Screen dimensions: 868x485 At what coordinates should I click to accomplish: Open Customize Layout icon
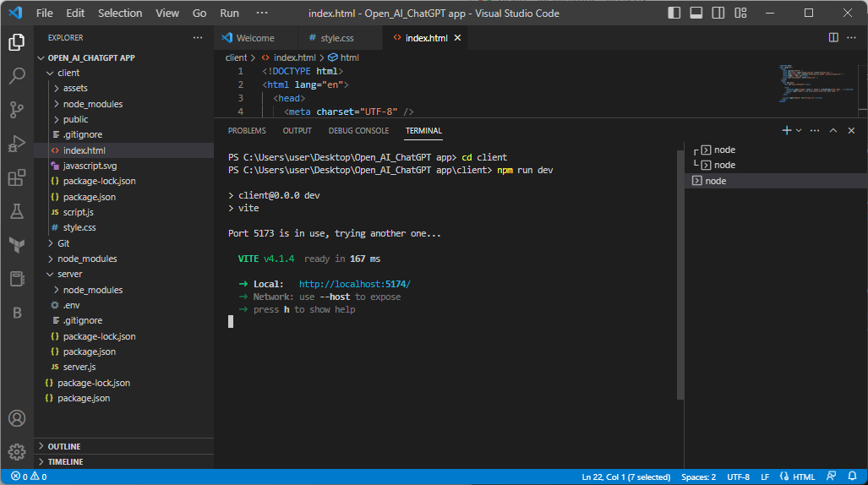pyautogui.click(x=740, y=13)
